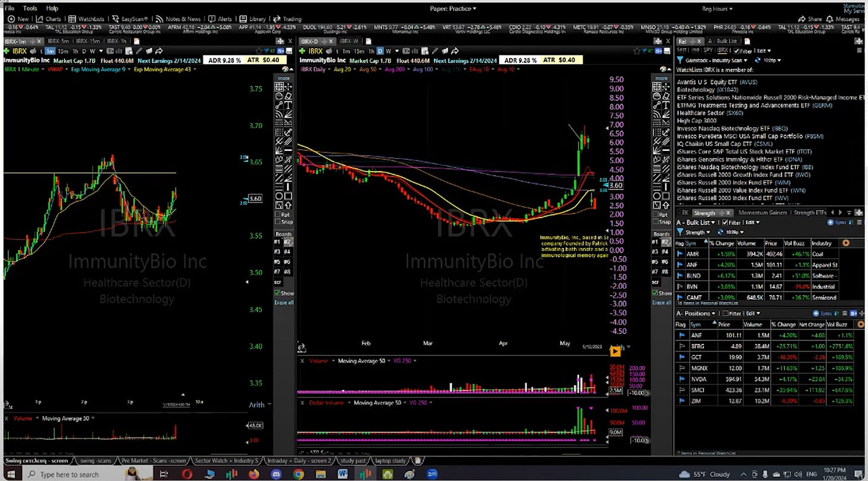Open the File menu
Viewport: 868px width, 481px height.
coord(9,8)
